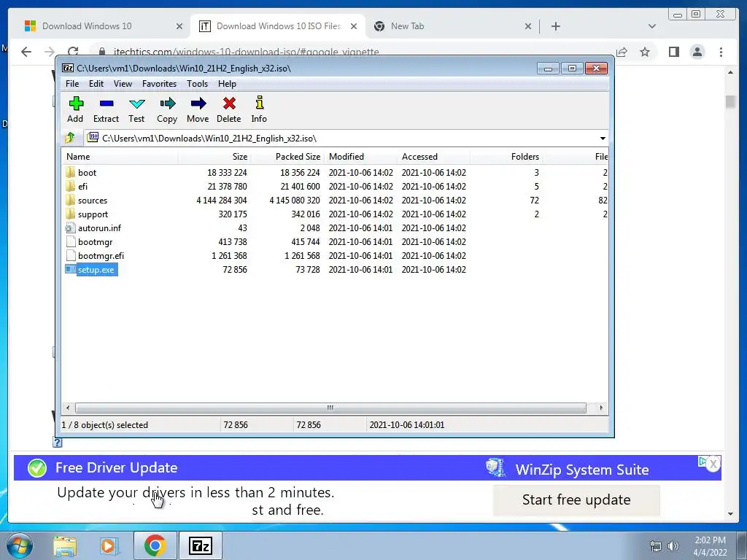
Task: Select the support folder icon
Action: 71,214
